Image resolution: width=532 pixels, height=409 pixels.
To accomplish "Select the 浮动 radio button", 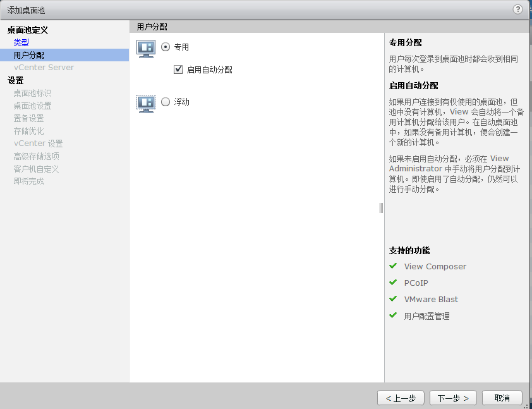I will click(x=166, y=102).
